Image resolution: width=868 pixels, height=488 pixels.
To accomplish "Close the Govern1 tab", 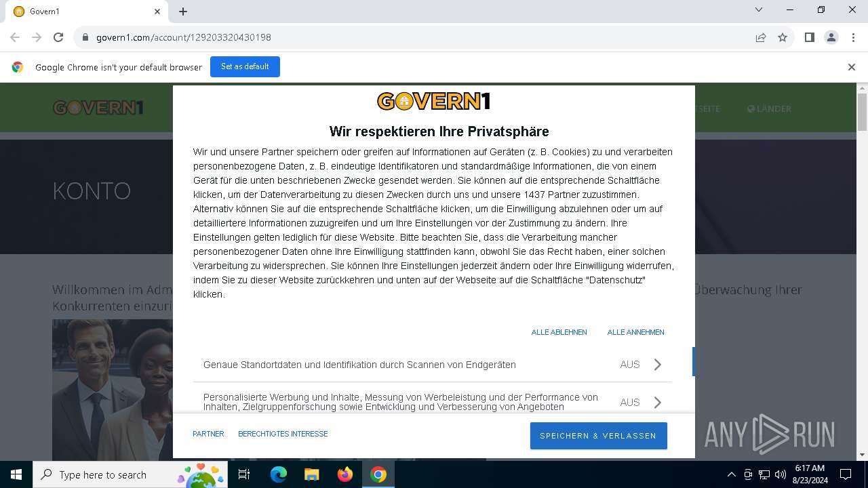I will [x=157, y=12].
